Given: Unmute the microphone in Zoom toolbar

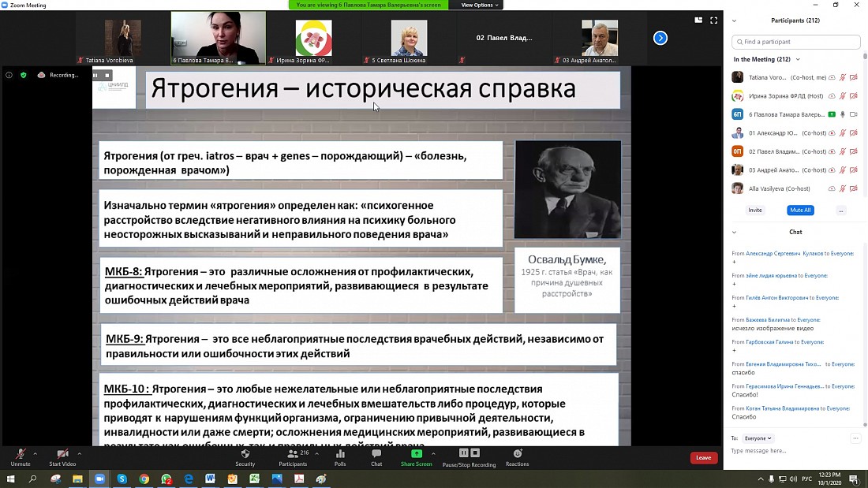Looking at the screenshot, I should pos(21,457).
